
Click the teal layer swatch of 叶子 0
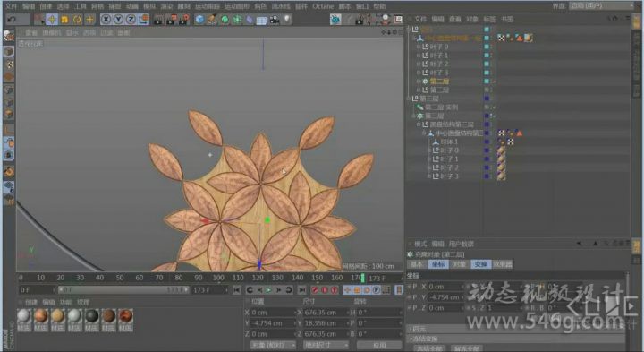click(x=487, y=47)
